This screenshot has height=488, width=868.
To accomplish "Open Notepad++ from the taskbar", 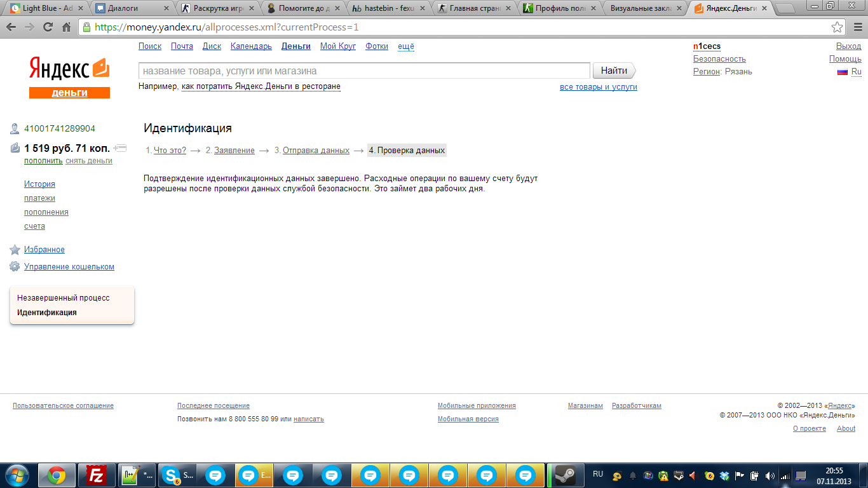I will (137, 475).
